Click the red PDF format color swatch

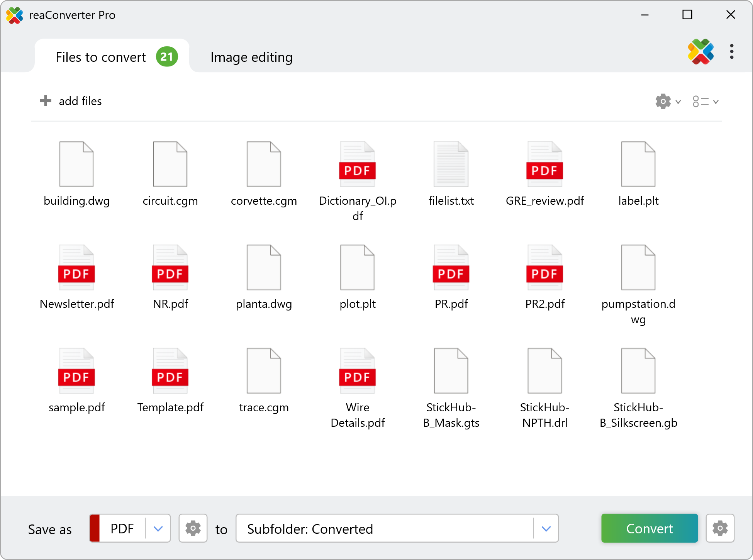[95, 528]
